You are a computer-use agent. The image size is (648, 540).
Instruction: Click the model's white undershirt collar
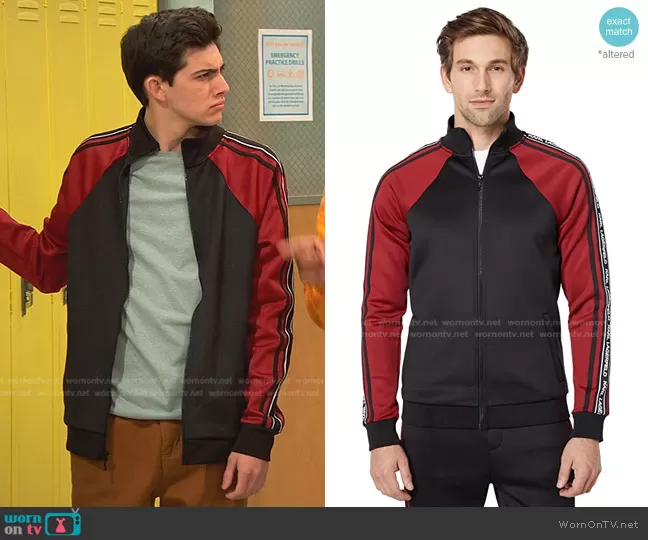click(481, 160)
